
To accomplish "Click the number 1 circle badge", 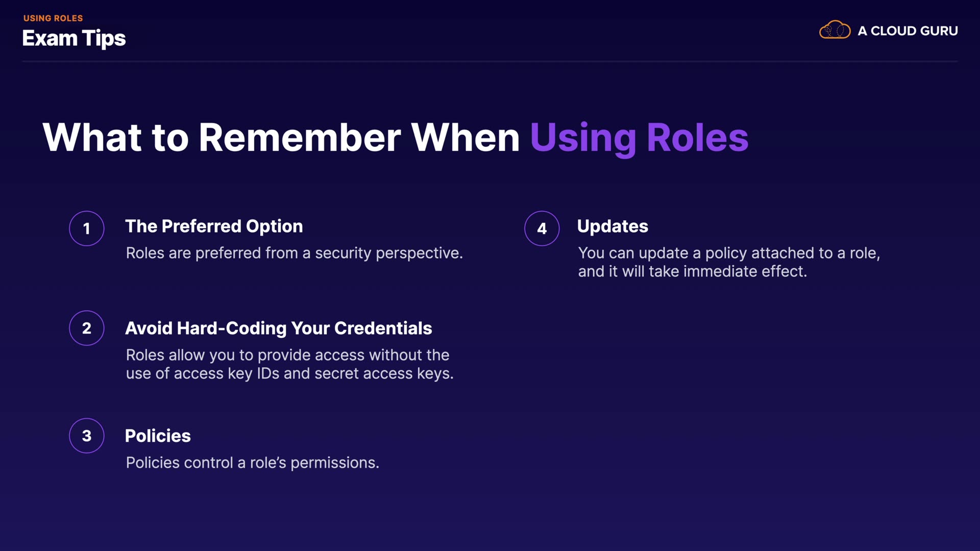I will point(87,229).
